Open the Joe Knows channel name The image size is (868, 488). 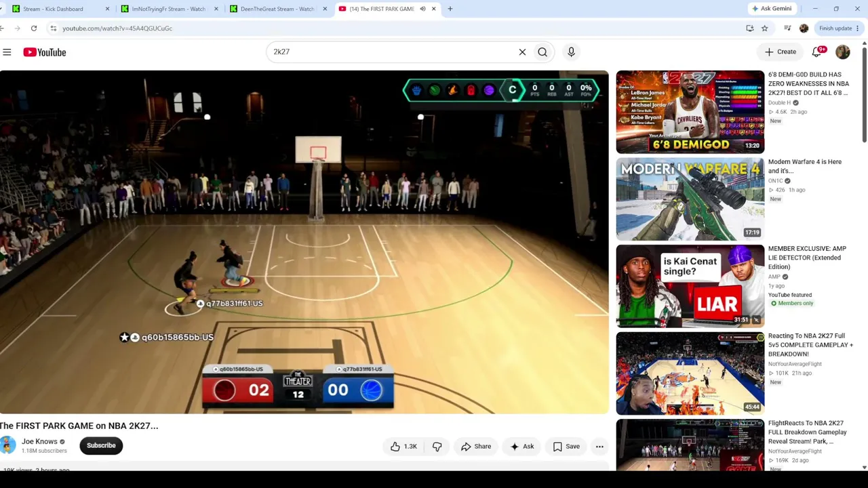(x=39, y=442)
